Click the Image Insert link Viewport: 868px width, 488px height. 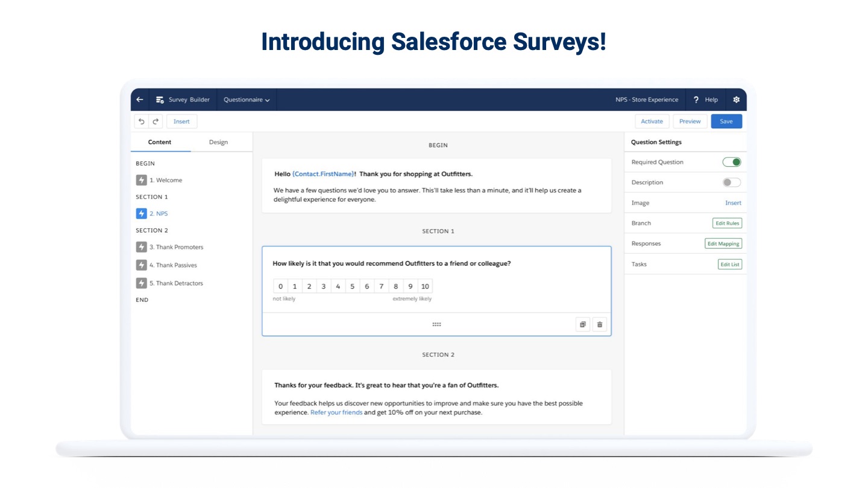point(733,203)
